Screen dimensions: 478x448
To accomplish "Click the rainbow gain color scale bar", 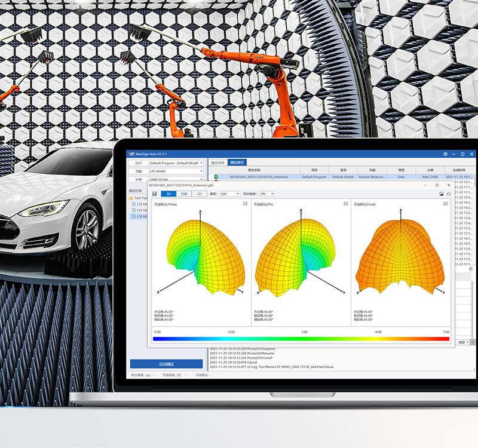I will (301, 339).
